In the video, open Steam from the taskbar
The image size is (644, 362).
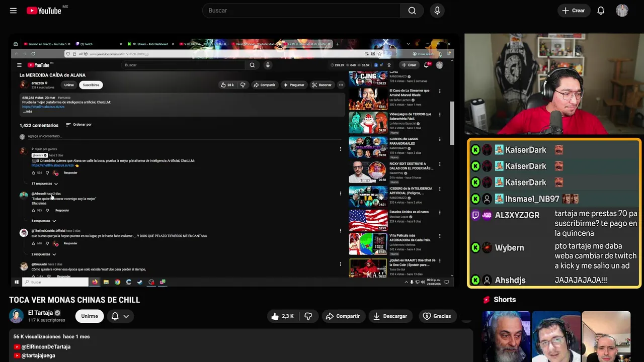point(140,282)
